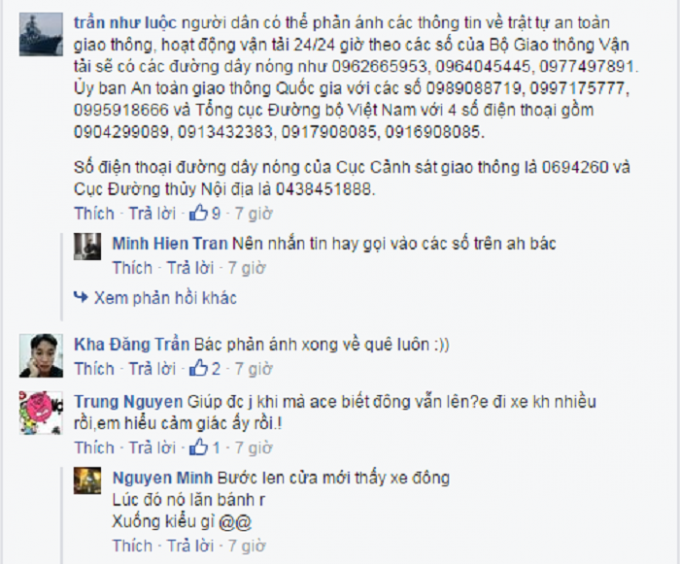
Task: Open the Kha Đăng Trần profile name
Action: point(132,344)
